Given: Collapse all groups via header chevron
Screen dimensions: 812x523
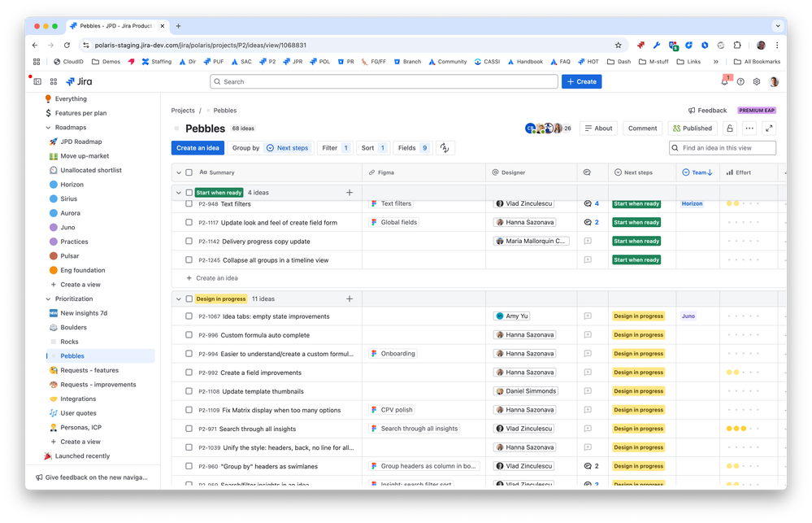Looking at the screenshot, I should [x=179, y=172].
